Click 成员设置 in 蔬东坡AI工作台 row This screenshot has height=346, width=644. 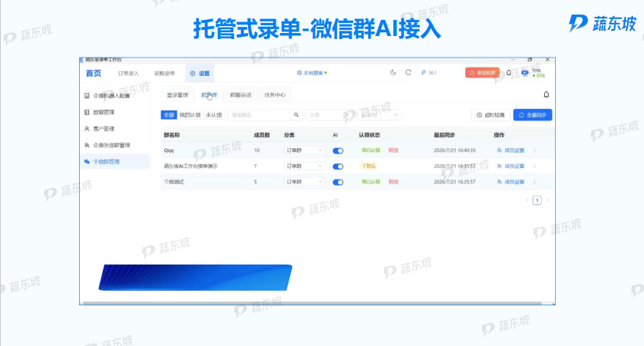[x=511, y=166]
